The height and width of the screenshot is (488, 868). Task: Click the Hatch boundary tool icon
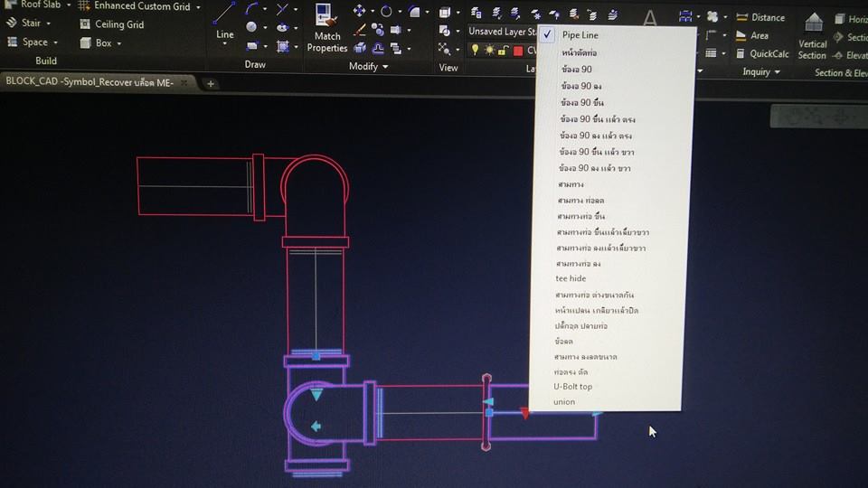283,46
